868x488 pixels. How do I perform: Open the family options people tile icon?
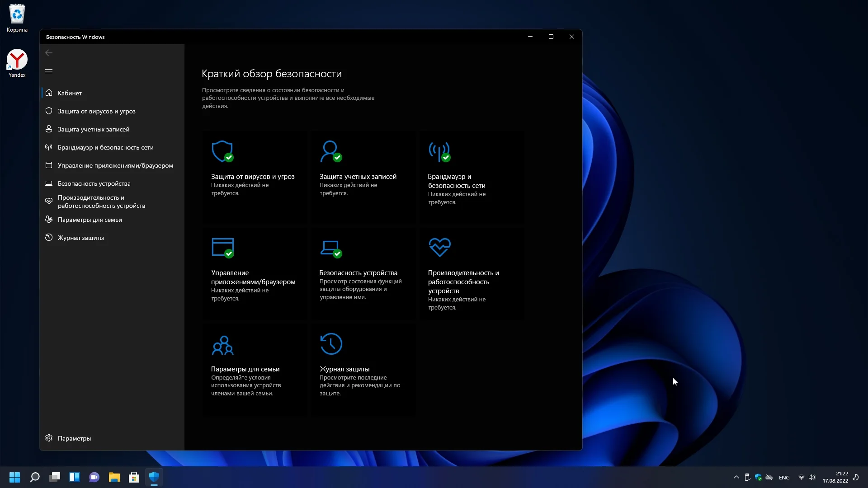222,345
